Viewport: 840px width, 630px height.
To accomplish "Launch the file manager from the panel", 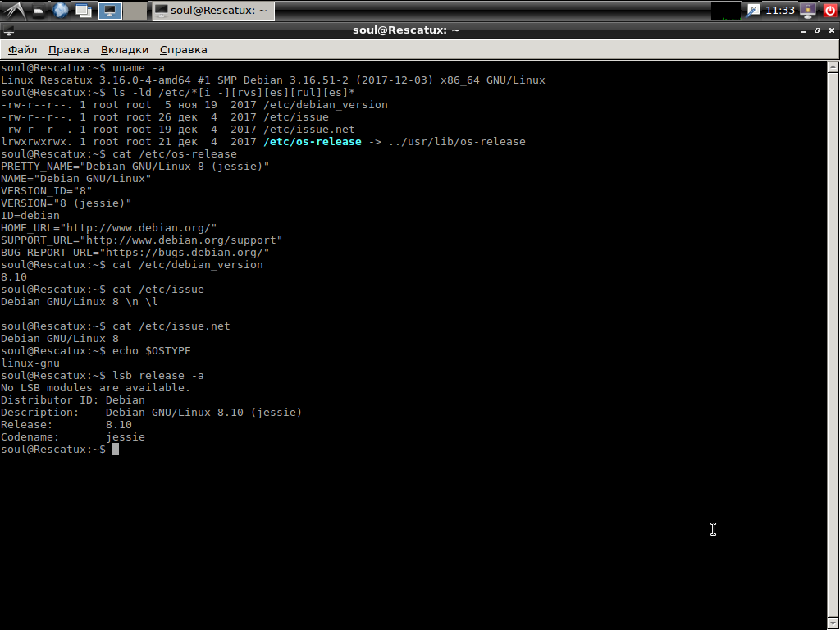I will 39,10.
